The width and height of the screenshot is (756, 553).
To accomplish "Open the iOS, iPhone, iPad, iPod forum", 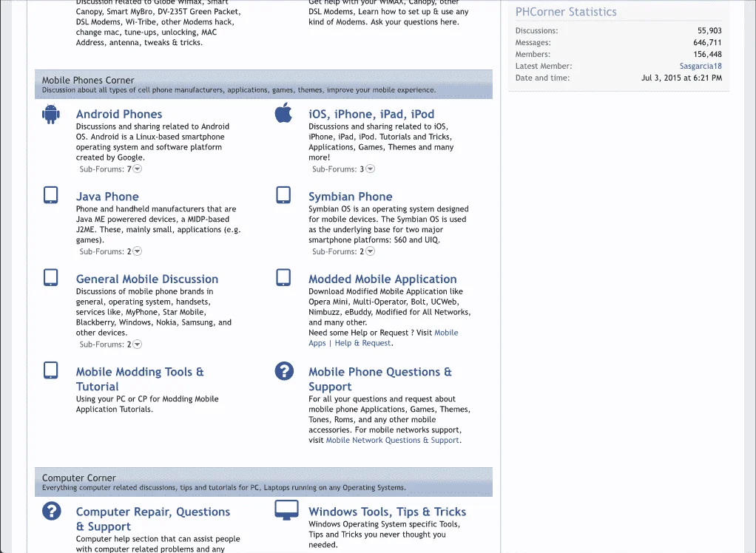I will [371, 114].
